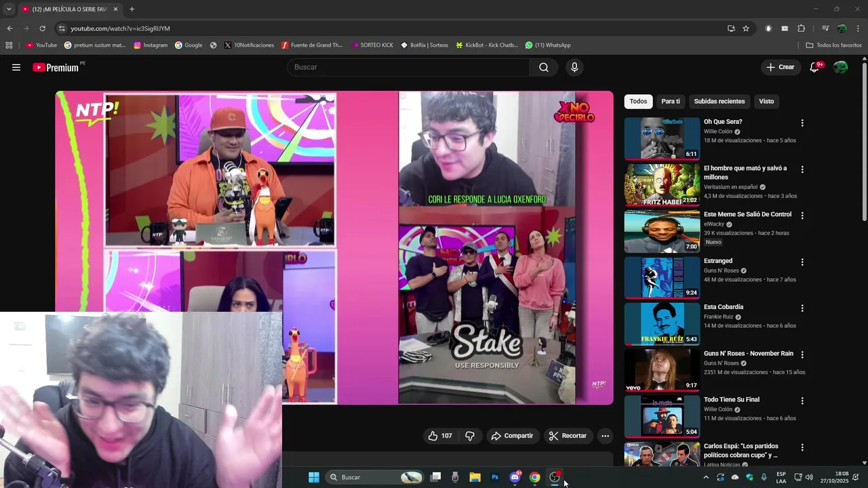Open the Oh Que Sera? video thumbnail
This screenshot has height=488, width=868.
coord(662,138)
